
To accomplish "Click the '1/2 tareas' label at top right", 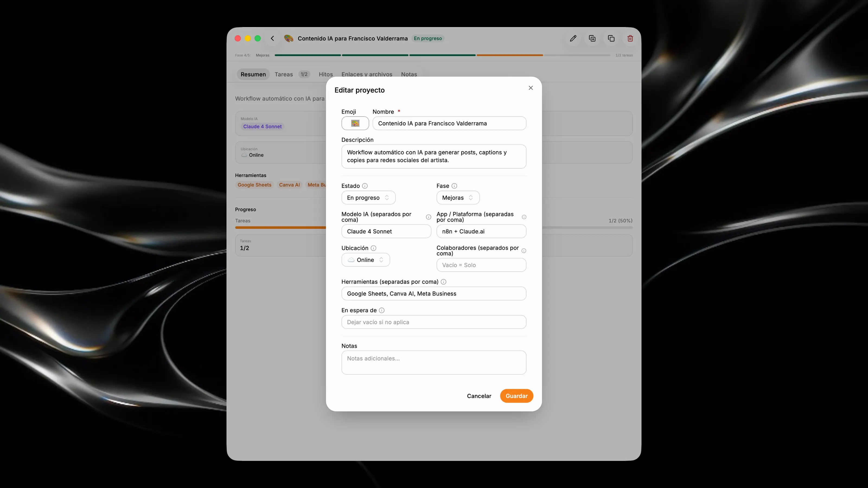I will pyautogui.click(x=624, y=55).
